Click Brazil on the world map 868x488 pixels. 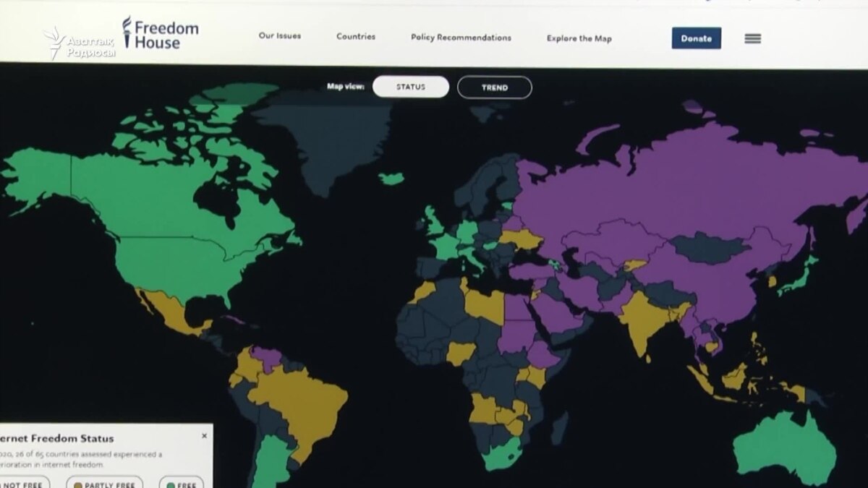pos(304,405)
